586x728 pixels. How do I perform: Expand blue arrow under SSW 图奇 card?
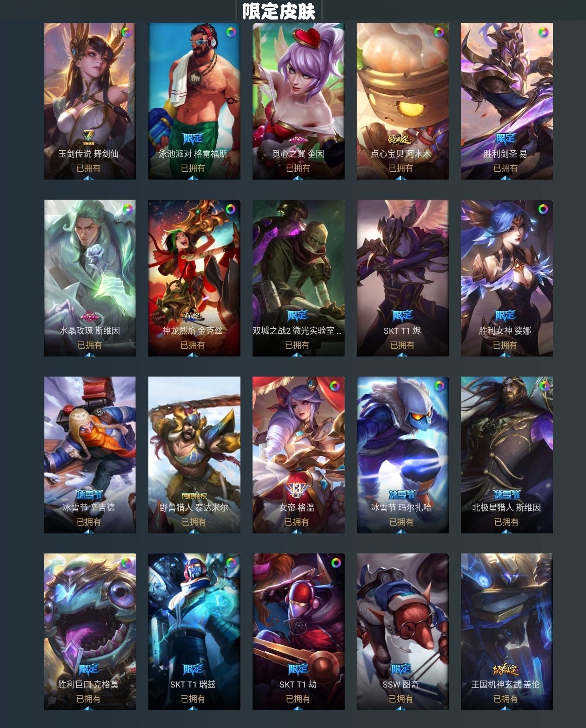click(402, 708)
